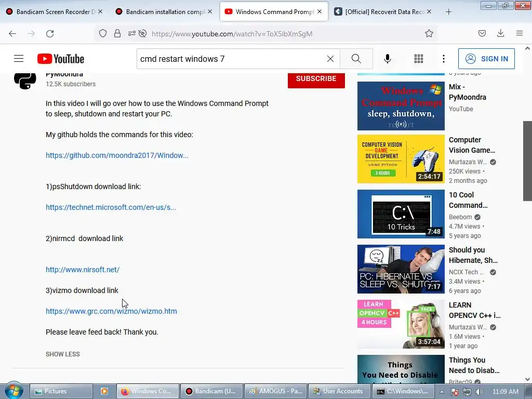Select the Windows Command Prompt YouTube tab

pos(274,11)
